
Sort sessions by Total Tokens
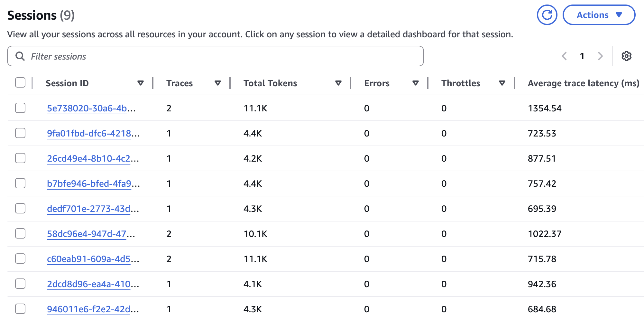[338, 83]
